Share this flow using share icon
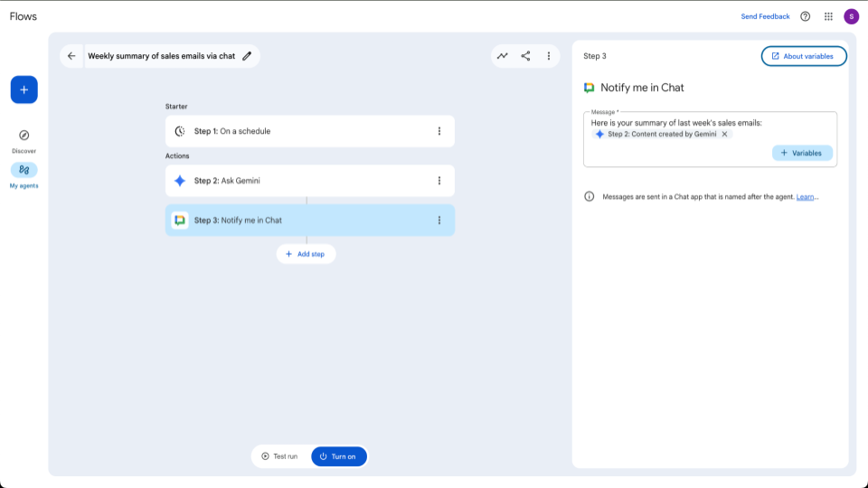868x488 pixels. click(525, 56)
